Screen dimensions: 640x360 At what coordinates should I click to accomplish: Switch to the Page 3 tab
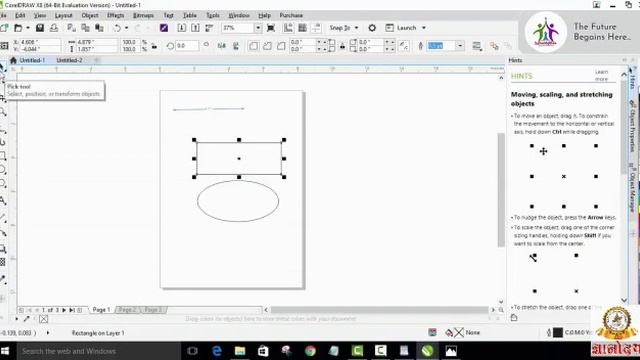[153, 310]
